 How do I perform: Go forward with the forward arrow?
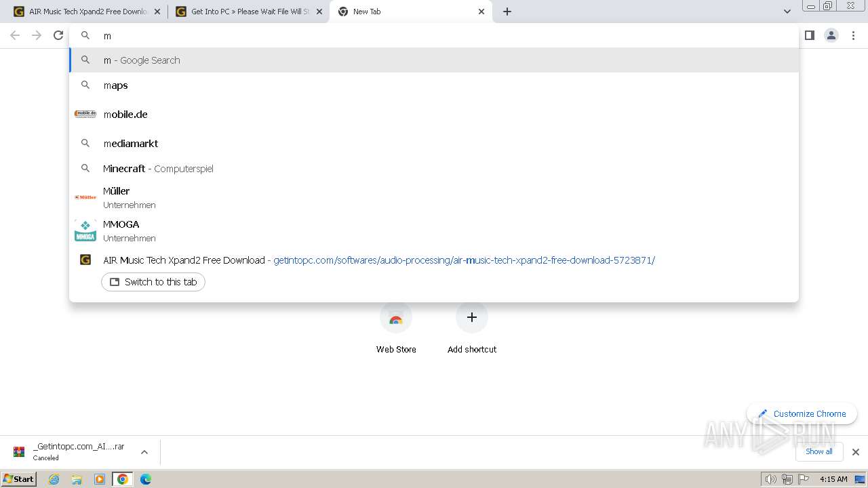(x=37, y=35)
